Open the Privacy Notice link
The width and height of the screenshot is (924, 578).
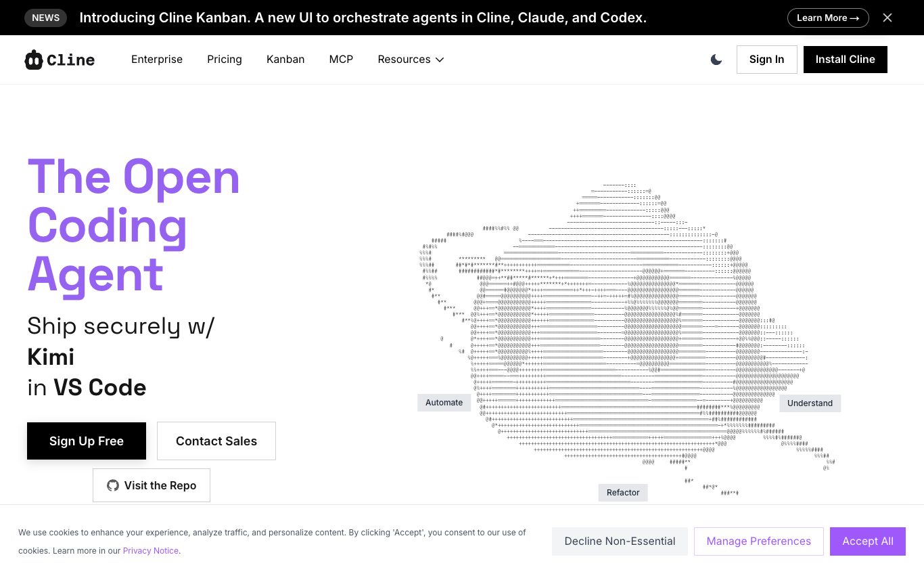click(151, 551)
